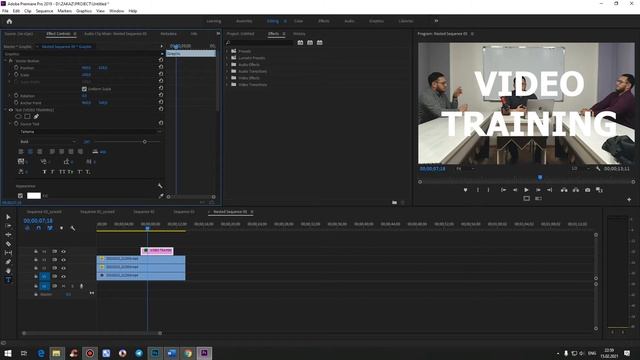640x360 pixels.
Task: Click Mark In button in Program monitor
Action: click(478, 190)
